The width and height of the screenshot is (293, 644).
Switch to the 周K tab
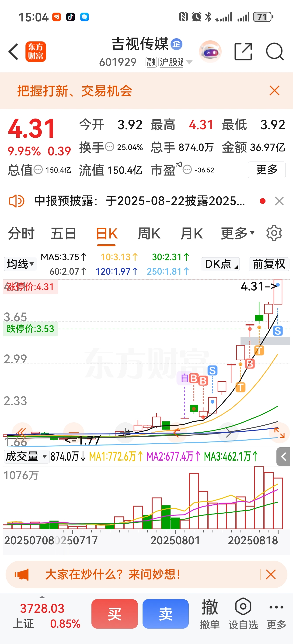pos(149,233)
